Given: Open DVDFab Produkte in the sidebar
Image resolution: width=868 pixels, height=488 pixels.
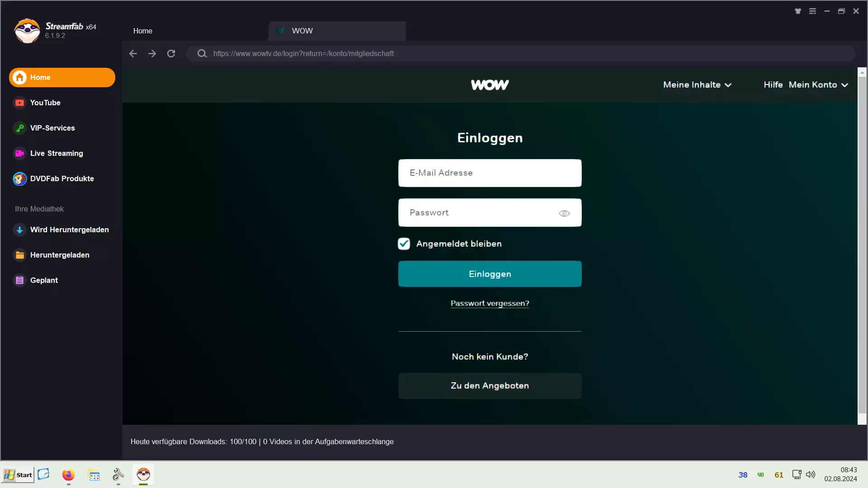Looking at the screenshot, I should point(62,178).
